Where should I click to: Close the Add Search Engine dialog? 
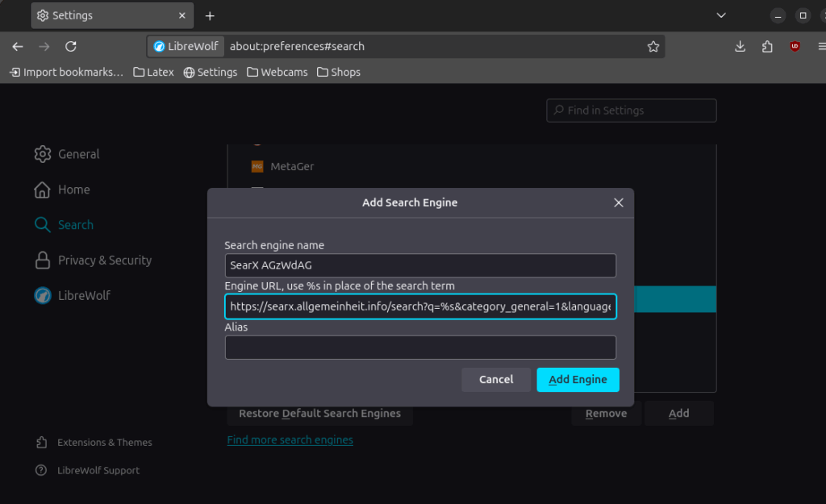619,202
